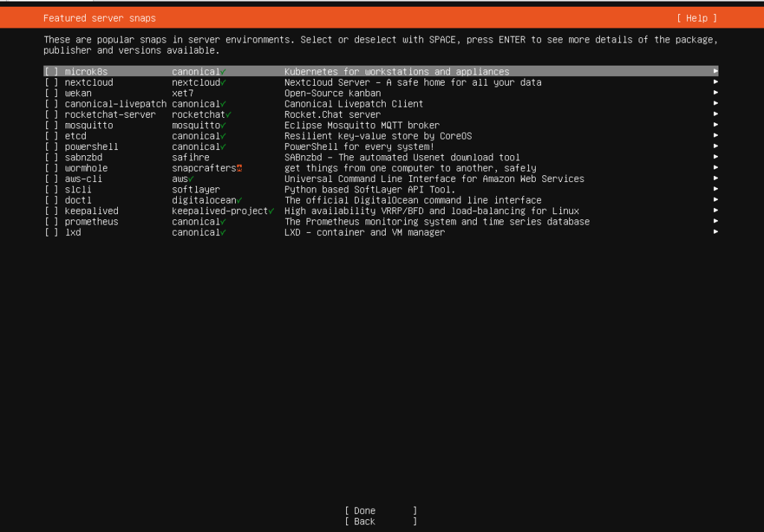Check the mosquitto snap box

[x=51, y=125]
